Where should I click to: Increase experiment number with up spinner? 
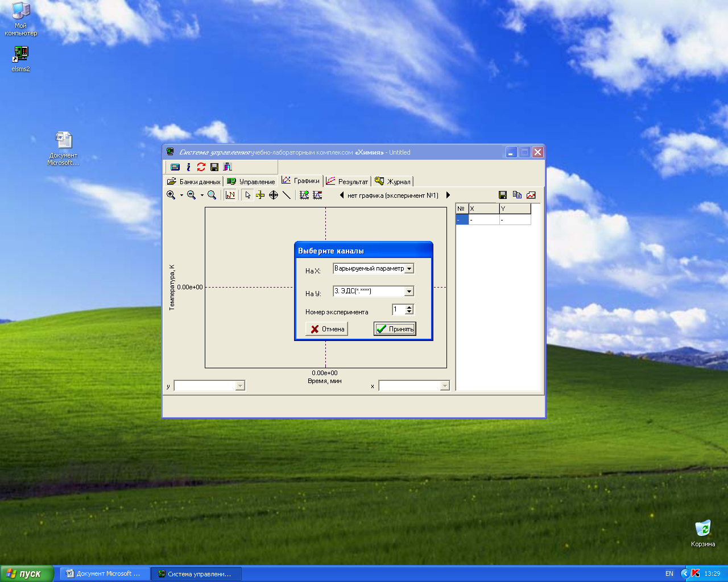[x=409, y=307]
